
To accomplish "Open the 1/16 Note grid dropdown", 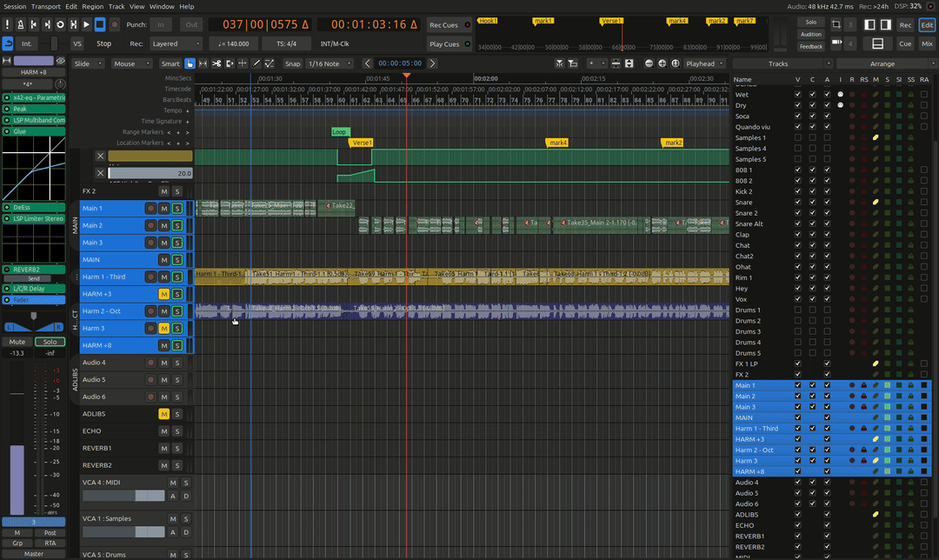I will coord(331,63).
